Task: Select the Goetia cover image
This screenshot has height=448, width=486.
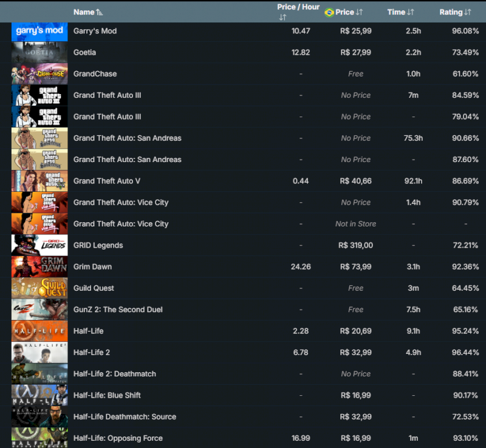Action: 39,53
